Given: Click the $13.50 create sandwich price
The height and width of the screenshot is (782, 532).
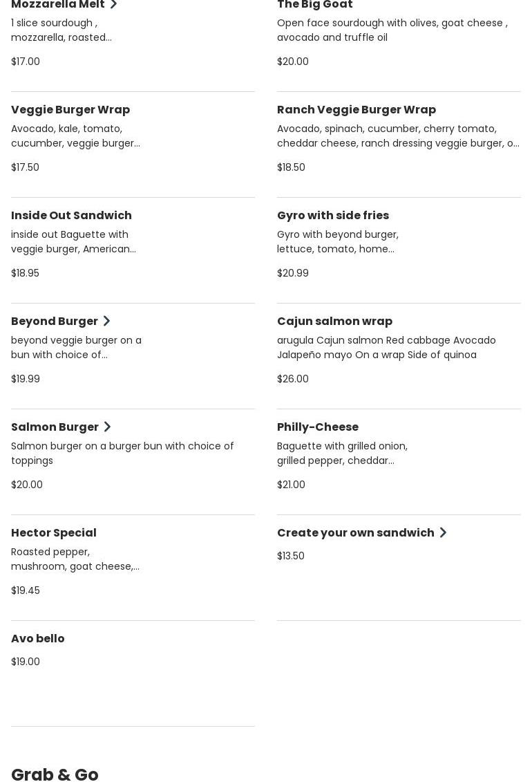Looking at the screenshot, I should pos(291,556).
